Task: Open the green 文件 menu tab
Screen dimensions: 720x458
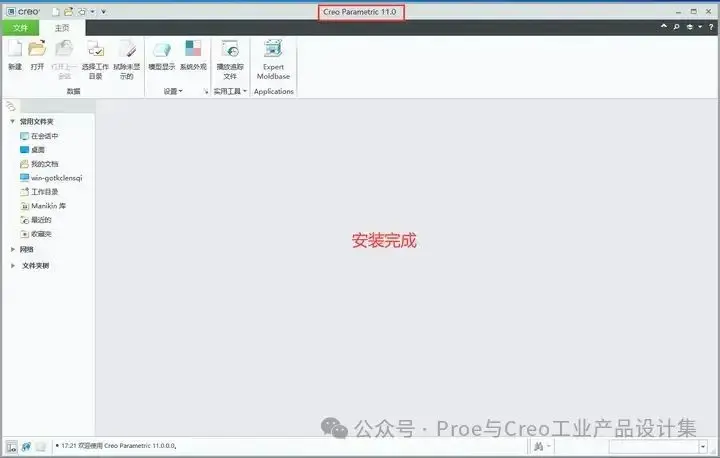Action: [20, 28]
